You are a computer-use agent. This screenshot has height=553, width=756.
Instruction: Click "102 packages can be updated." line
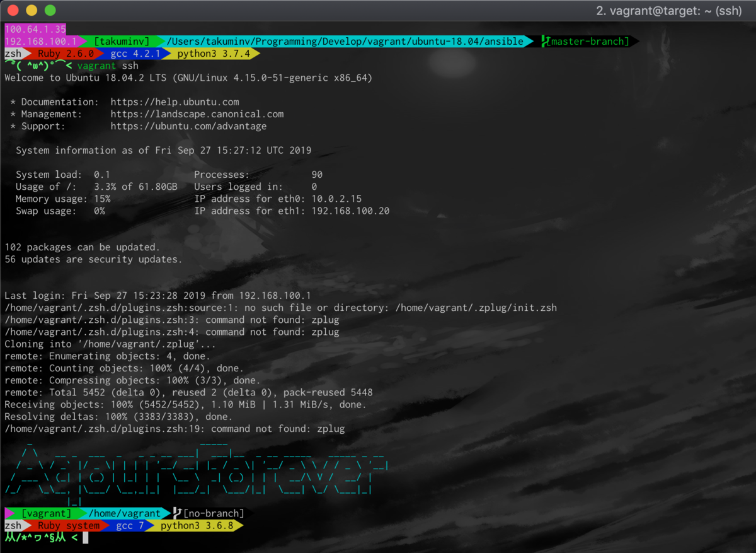(83, 247)
